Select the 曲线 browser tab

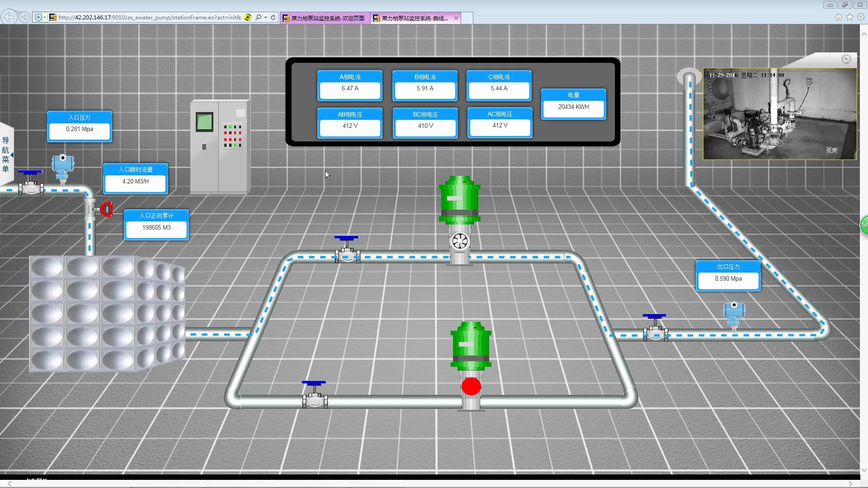click(x=410, y=18)
